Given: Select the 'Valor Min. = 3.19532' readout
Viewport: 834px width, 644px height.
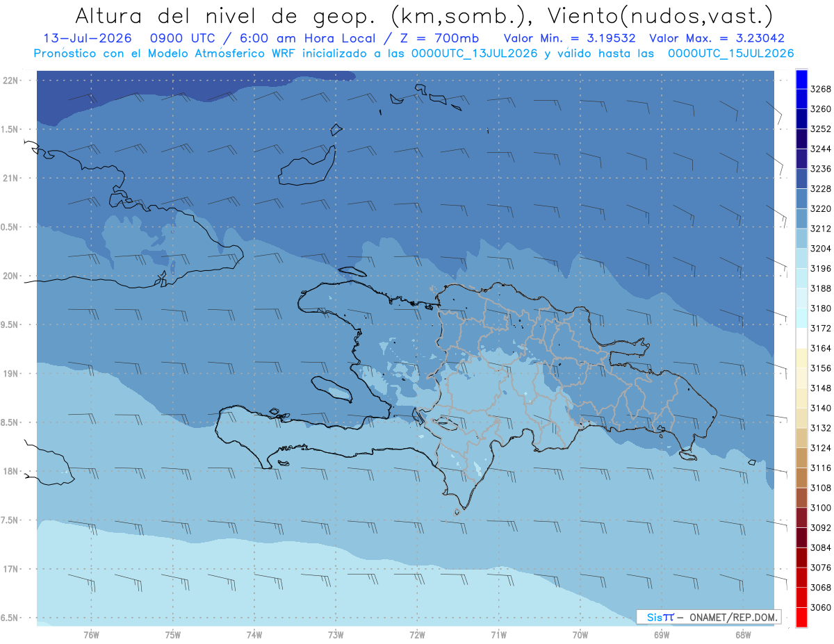Looking at the screenshot, I should click(569, 38).
